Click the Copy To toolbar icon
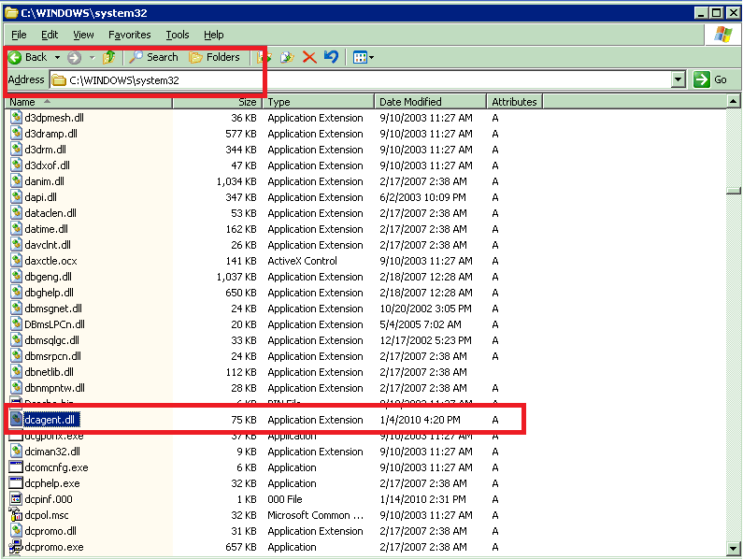 tap(288, 57)
